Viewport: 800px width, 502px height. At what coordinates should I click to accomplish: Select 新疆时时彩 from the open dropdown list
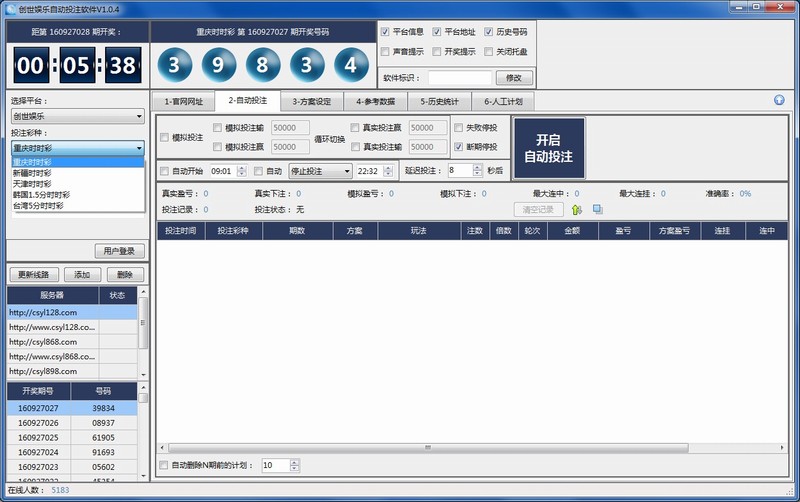click(x=32, y=172)
